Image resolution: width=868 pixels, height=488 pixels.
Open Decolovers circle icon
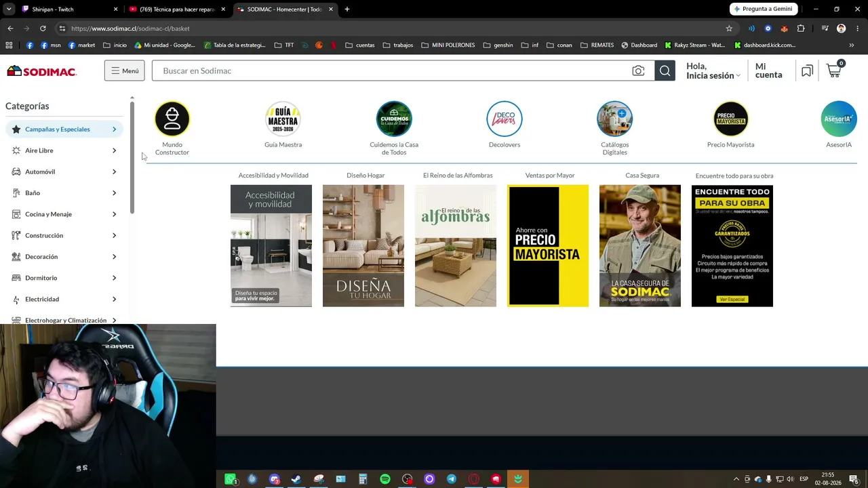(505, 119)
